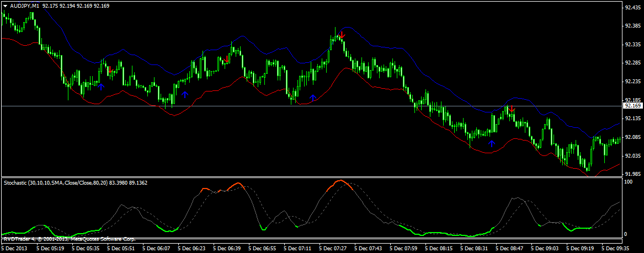Click the 92.035 price scale label
The image size is (644, 253).
[632, 156]
